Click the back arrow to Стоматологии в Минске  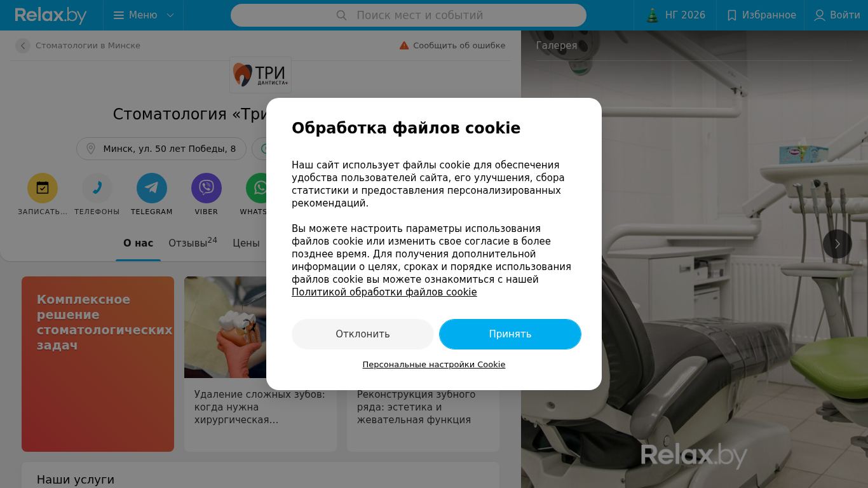point(23,46)
